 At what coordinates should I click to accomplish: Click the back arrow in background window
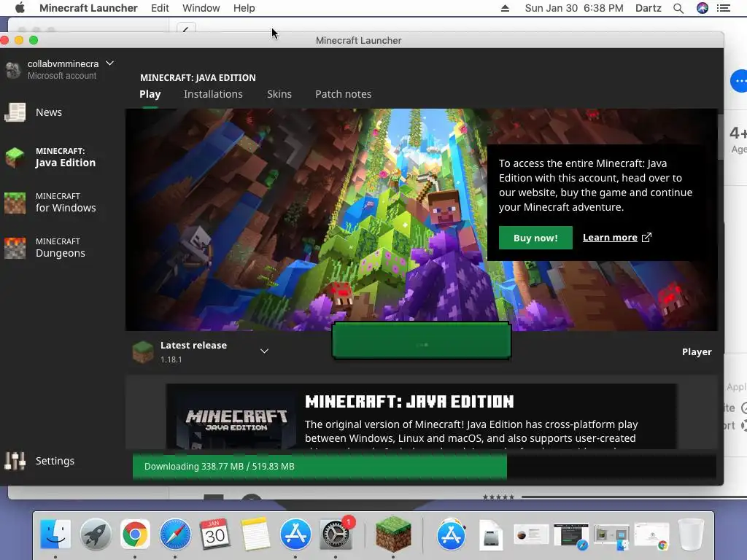click(186, 28)
